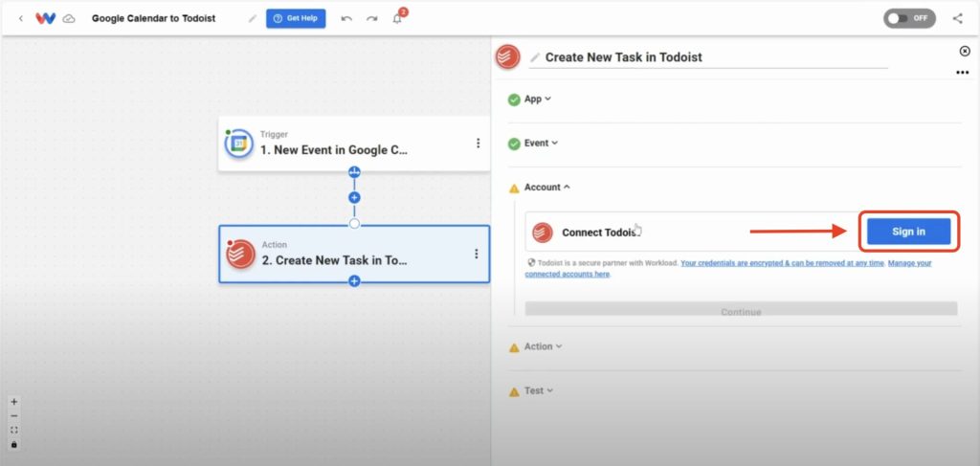The height and width of the screenshot is (466, 980).
Task: Click the cloud save status icon
Action: (x=69, y=19)
